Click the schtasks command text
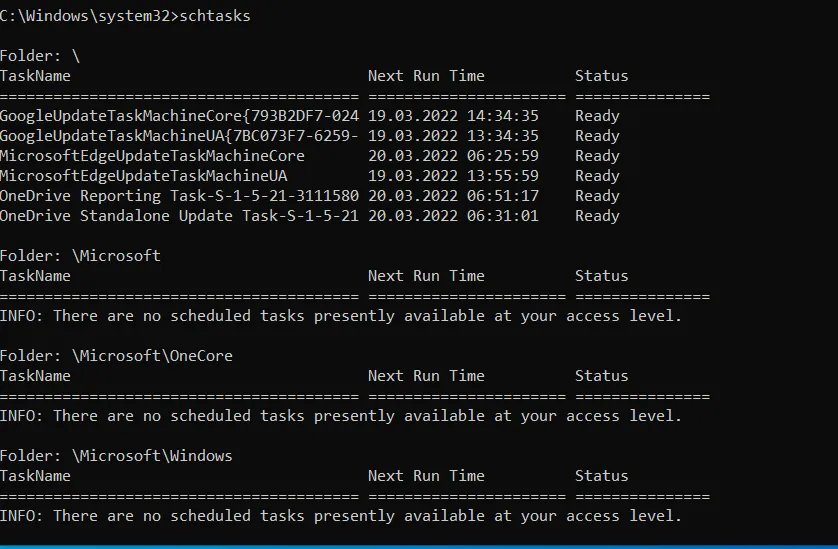The image size is (838, 549). 215,16
